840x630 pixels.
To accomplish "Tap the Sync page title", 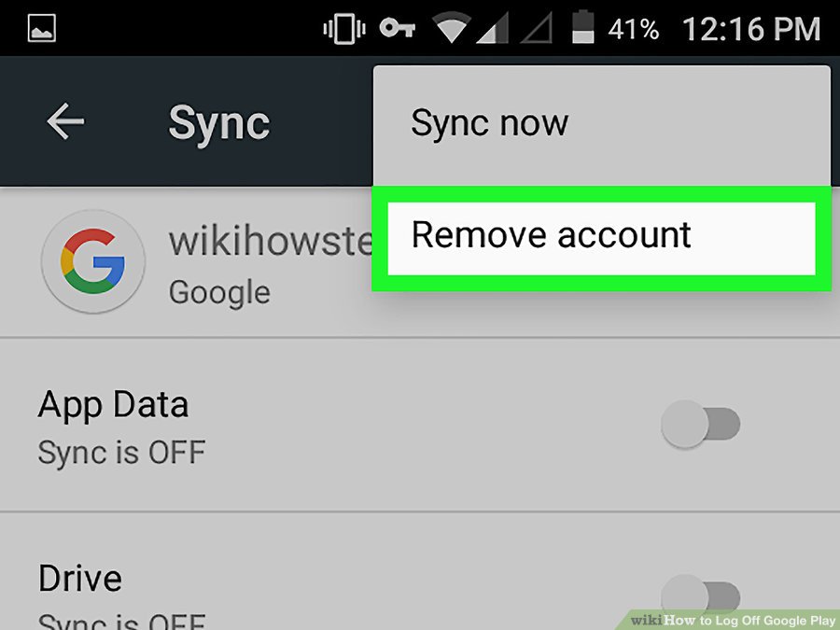I will (219, 124).
